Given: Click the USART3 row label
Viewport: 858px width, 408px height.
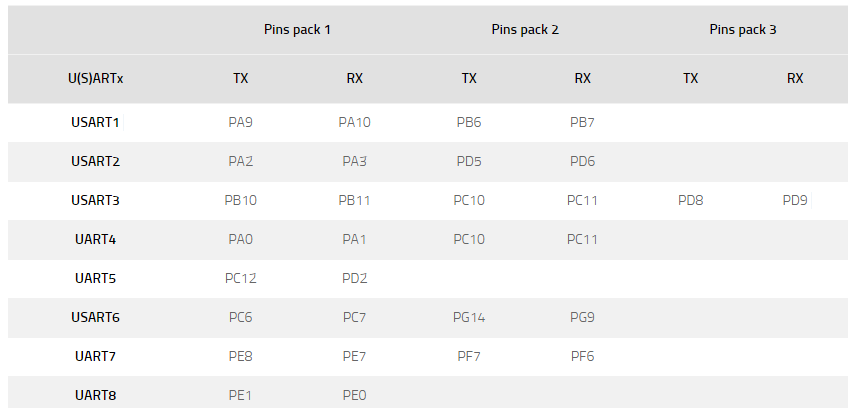Looking at the screenshot, I should click(x=95, y=200).
